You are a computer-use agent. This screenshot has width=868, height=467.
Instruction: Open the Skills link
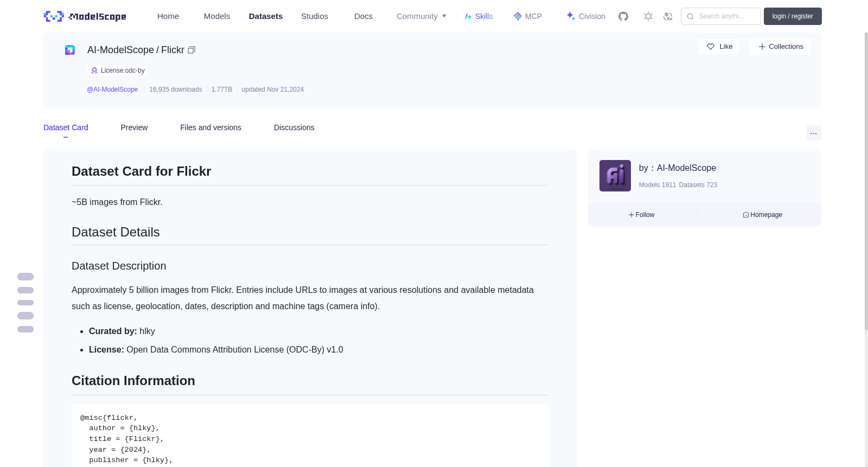tap(478, 16)
